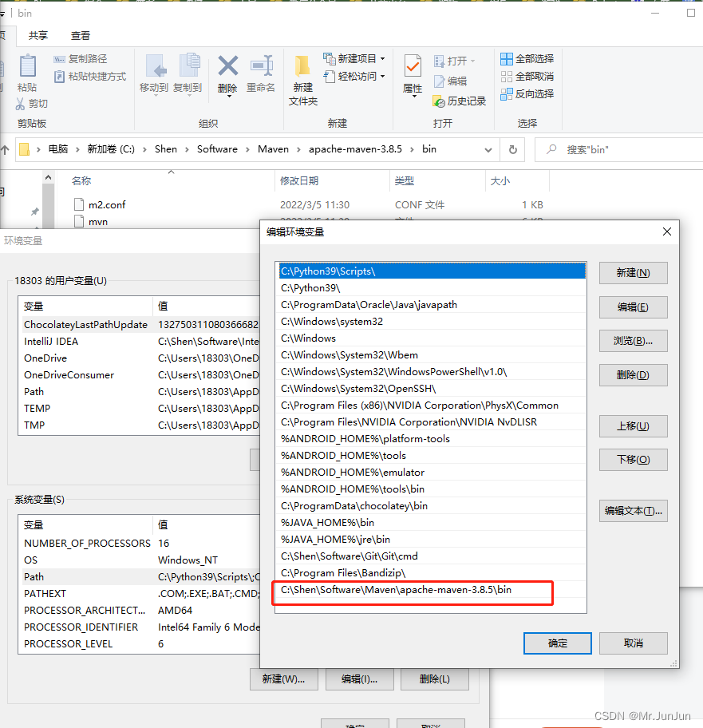
Task: Confirm changes with the 确定 button
Action: click(557, 643)
